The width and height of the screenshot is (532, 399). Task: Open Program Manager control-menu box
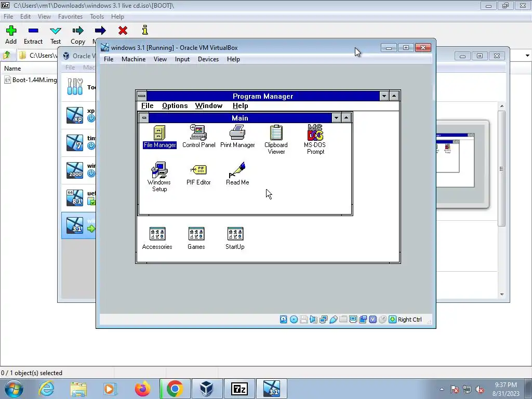click(x=142, y=96)
